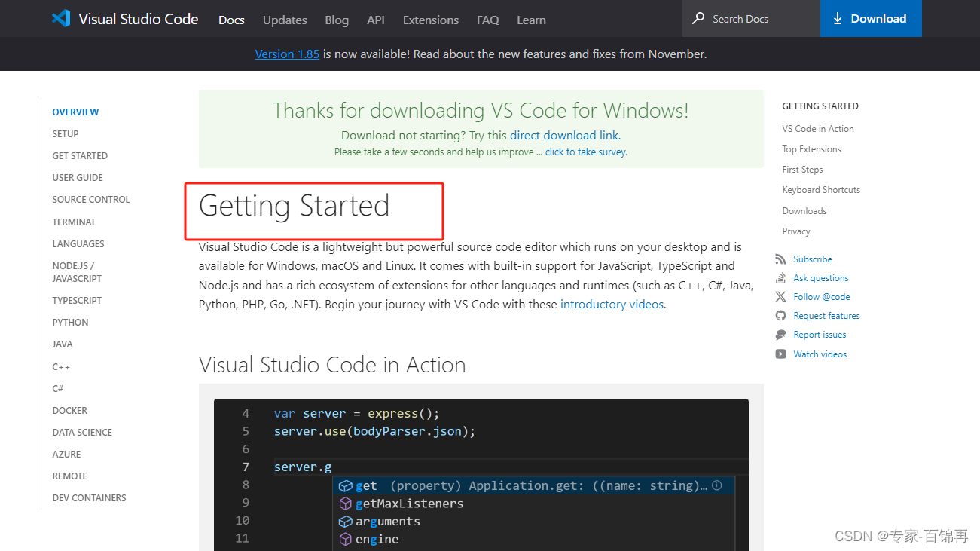Image resolution: width=980 pixels, height=551 pixels.
Task: Select GET STARTED in the left sidebar
Action: point(80,155)
